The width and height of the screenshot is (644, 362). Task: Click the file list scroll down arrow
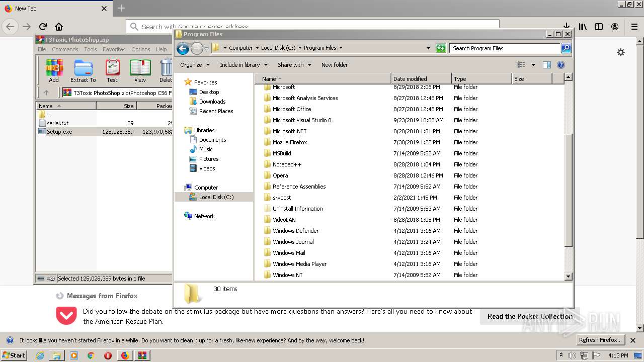click(x=569, y=277)
